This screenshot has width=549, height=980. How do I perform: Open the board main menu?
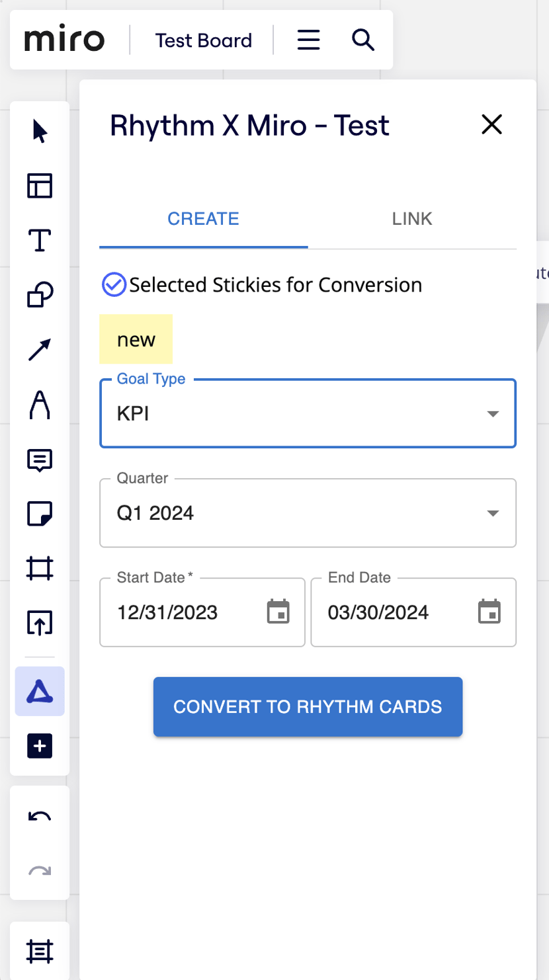(308, 40)
